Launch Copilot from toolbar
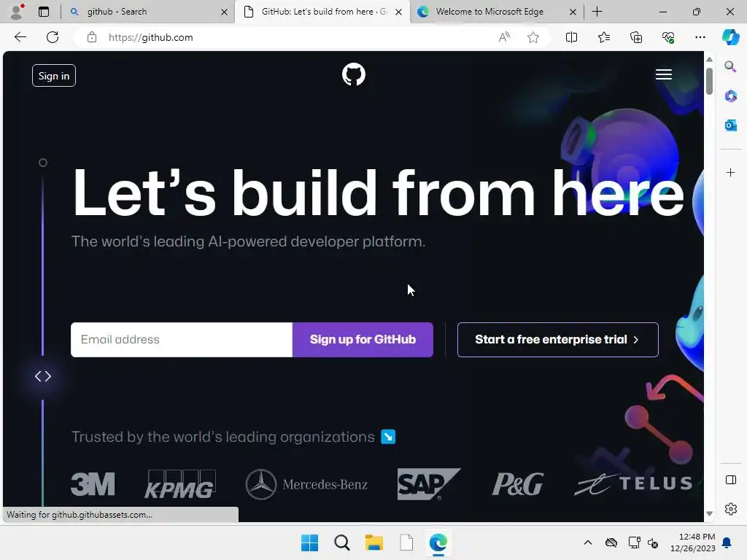This screenshot has width=747, height=560. 730,37
